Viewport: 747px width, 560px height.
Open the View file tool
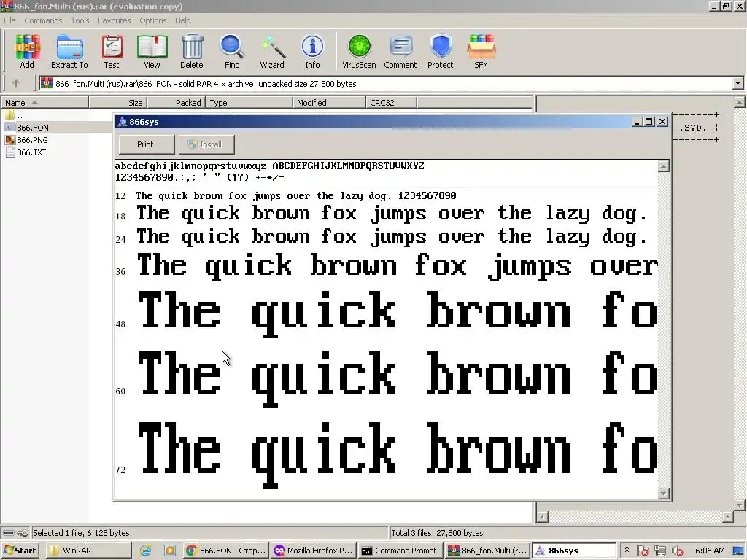point(152,52)
